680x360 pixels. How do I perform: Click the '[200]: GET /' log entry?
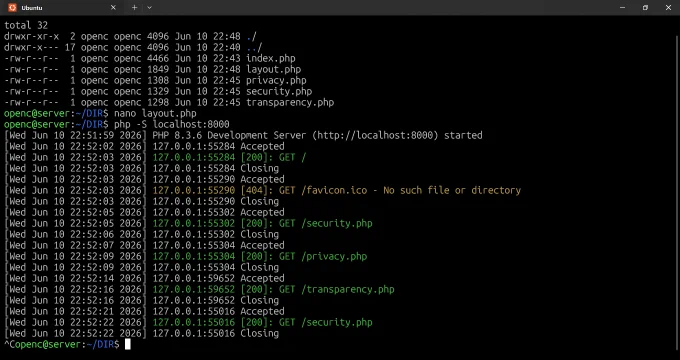tap(230, 157)
